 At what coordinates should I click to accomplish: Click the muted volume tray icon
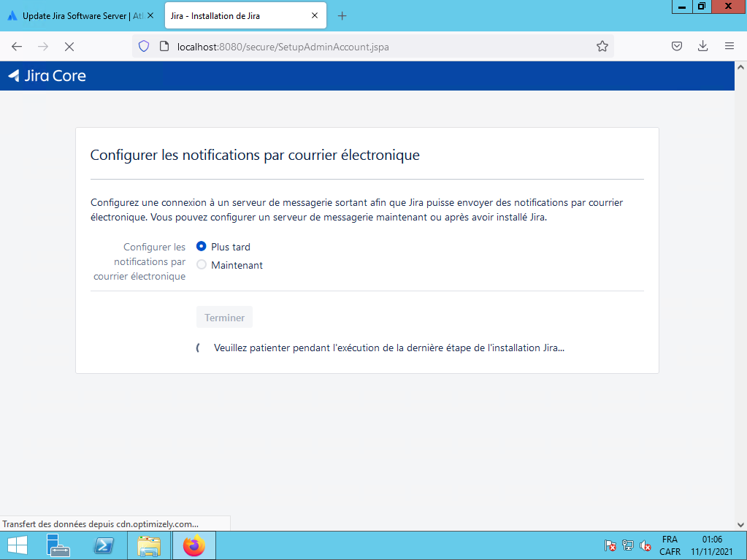pyautogui.click(x=646, y=545)
